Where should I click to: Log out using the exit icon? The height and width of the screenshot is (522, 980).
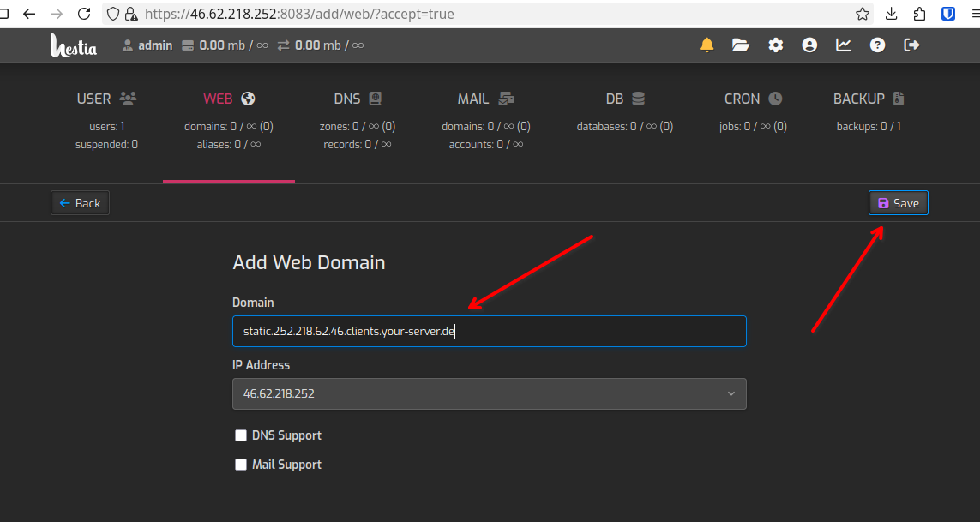point(911,45)
